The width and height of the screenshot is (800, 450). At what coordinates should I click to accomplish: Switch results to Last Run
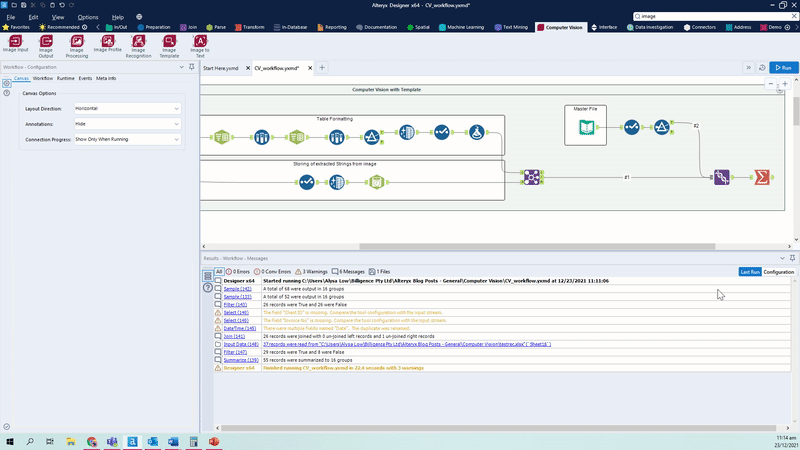pos(750,272)
